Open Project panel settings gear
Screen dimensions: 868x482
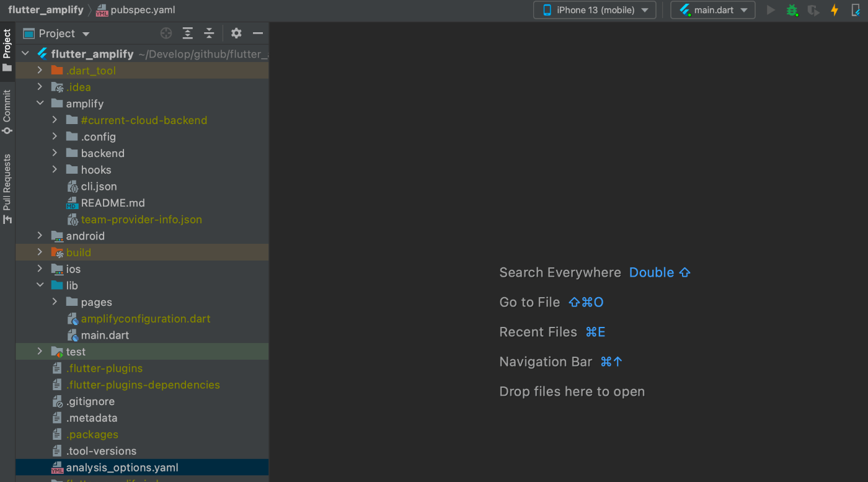[x=236, y=33]
